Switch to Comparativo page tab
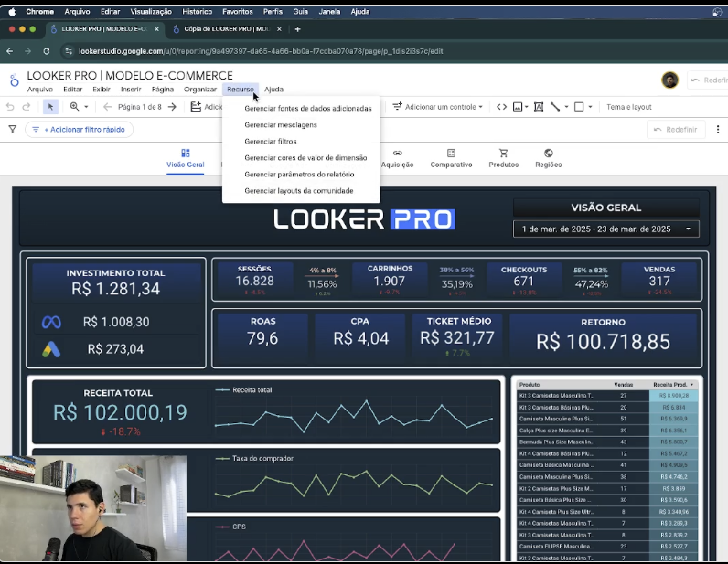 tap(451, 159)
